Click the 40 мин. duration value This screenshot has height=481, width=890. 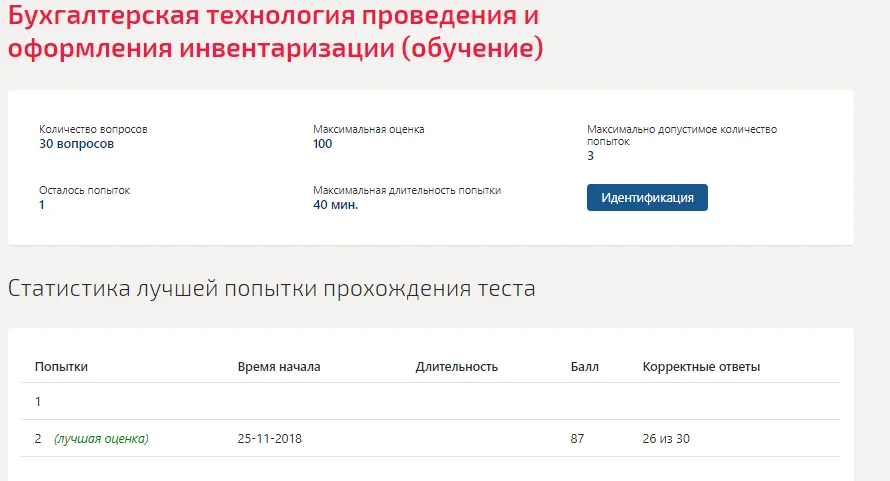click(x=335, y=204)
